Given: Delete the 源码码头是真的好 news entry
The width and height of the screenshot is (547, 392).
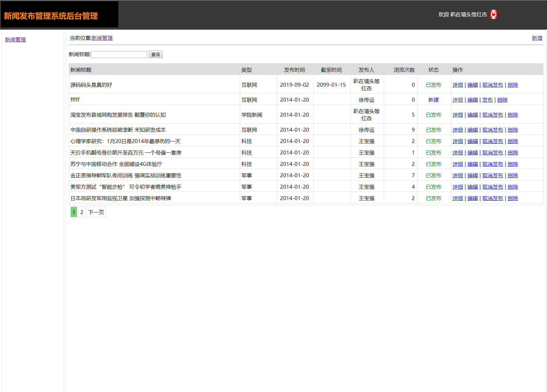Looking at the screenshot, I should click(x=512, y=85).
